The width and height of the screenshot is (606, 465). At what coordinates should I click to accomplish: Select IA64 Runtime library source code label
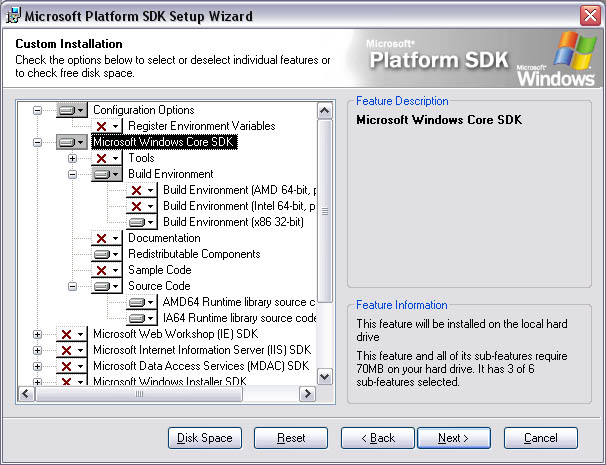240,318
